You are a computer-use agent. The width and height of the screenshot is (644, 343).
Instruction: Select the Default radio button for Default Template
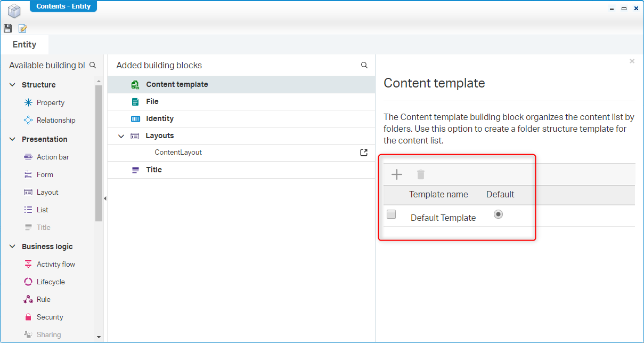click(498, 214)
